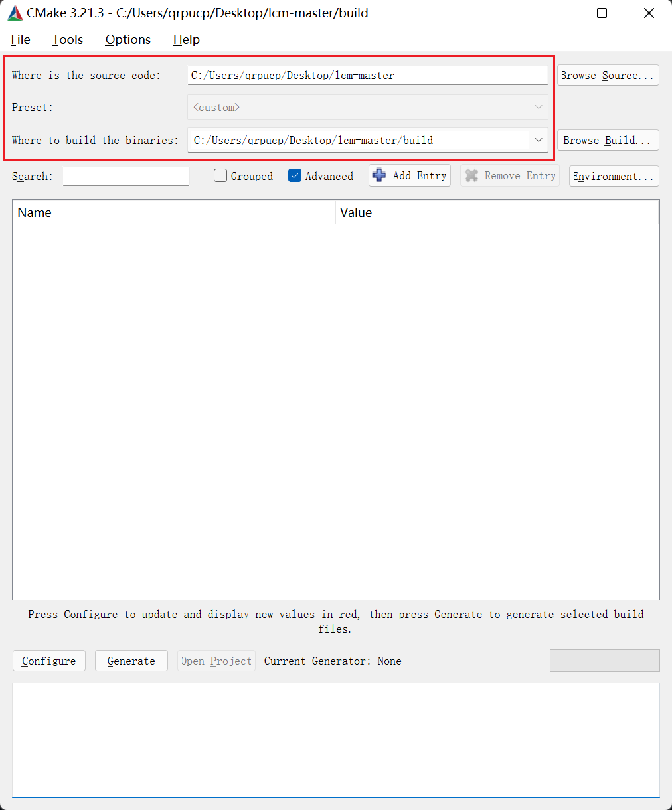Click the Value column header
Viewport: 672px width, 810px height.
pos(497,212)
